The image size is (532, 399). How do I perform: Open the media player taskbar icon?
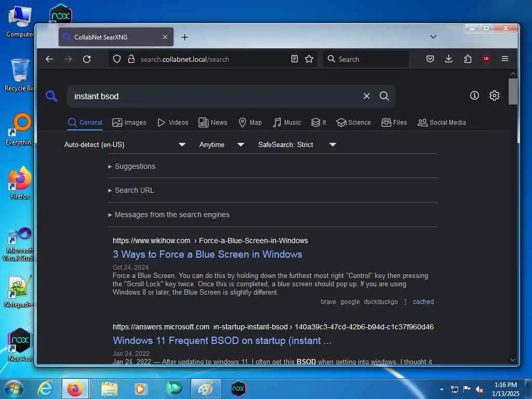[x=140, y=389]
